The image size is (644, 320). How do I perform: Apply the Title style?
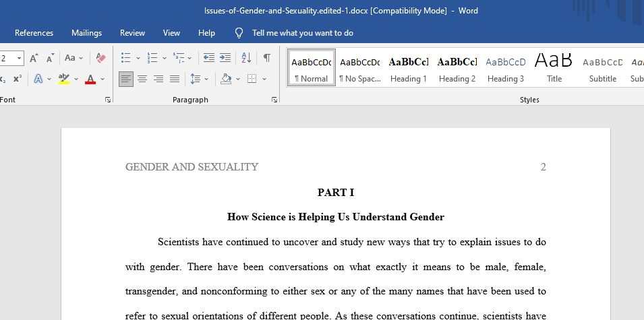[x=554, y=67]
